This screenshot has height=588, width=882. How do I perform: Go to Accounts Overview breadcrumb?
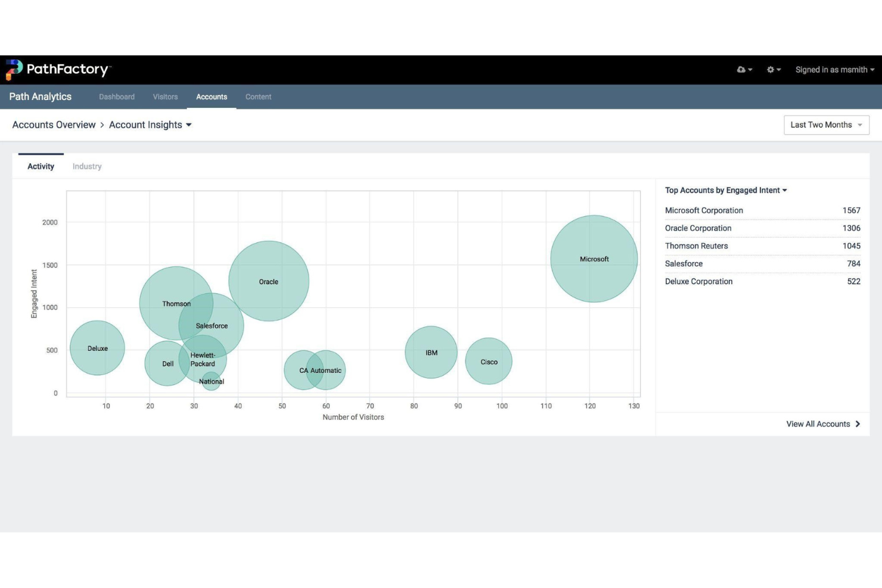pyautogui.click(x=54, y=125)
